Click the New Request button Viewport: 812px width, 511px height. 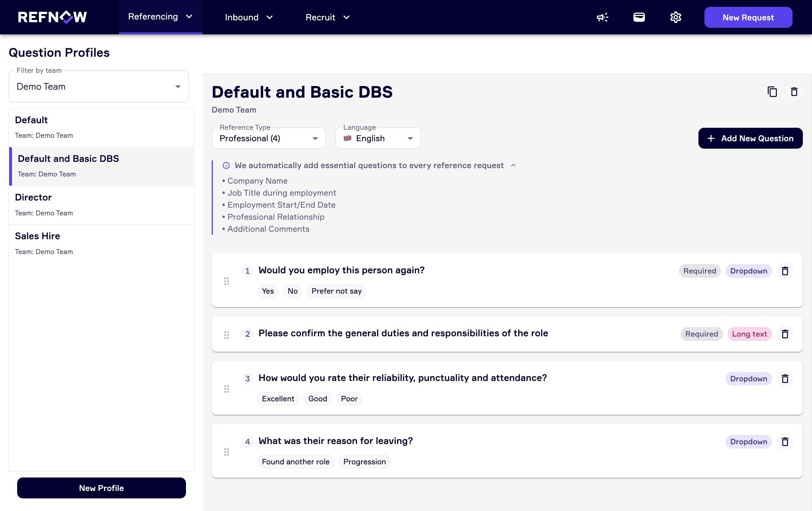pyautogui.click(x=748, y=17)
